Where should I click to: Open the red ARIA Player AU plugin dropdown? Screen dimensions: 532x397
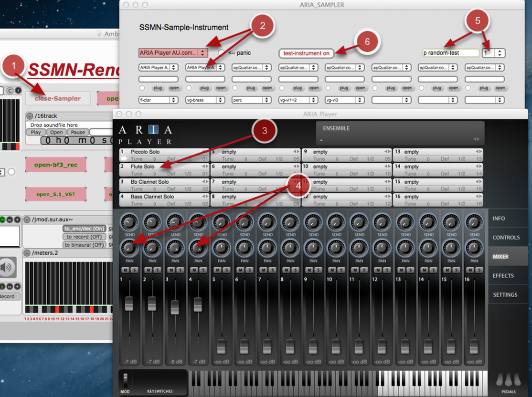(173, 53)
